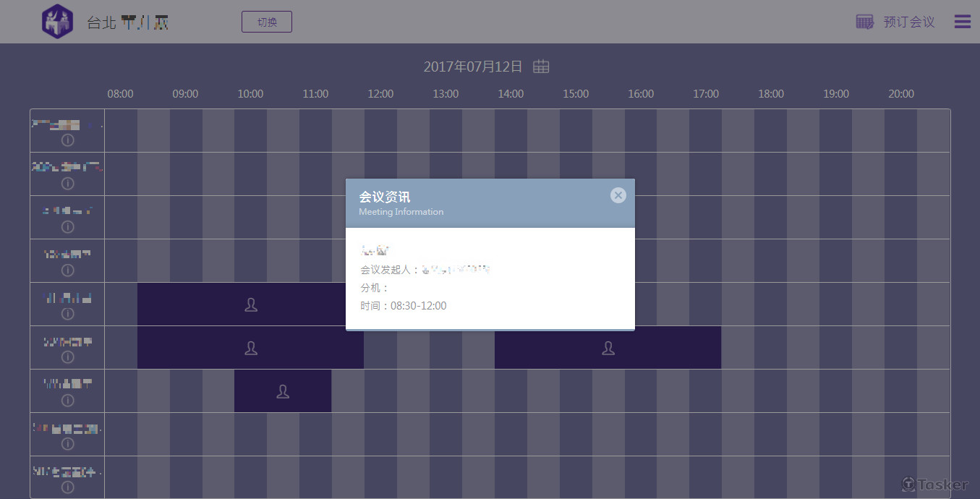Open info icon of the first room row
Viewport: 980px width, 499px height.
(x=68, y=140)
